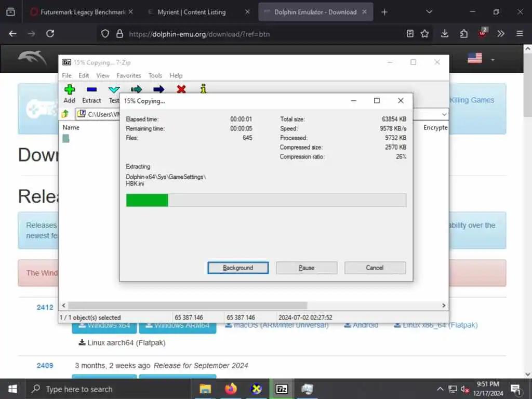
Task: Open a new browser tab
Action: tap(384, 12)
